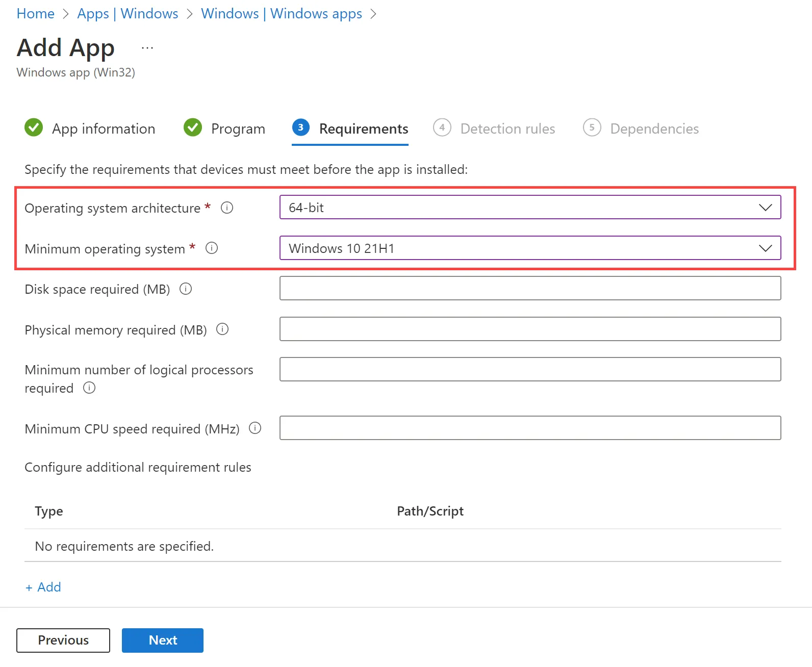
Task: Open the Home breadcrumb link
Action: click(x=35, y=14)
